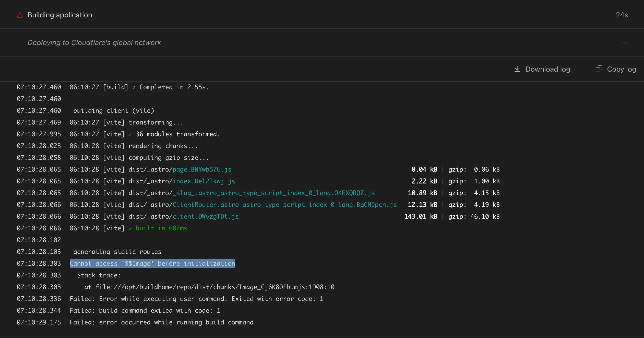This screenshot has width=644, height=338.
Task: Click the generating static routes log line
Action: (x=117, y=252)
